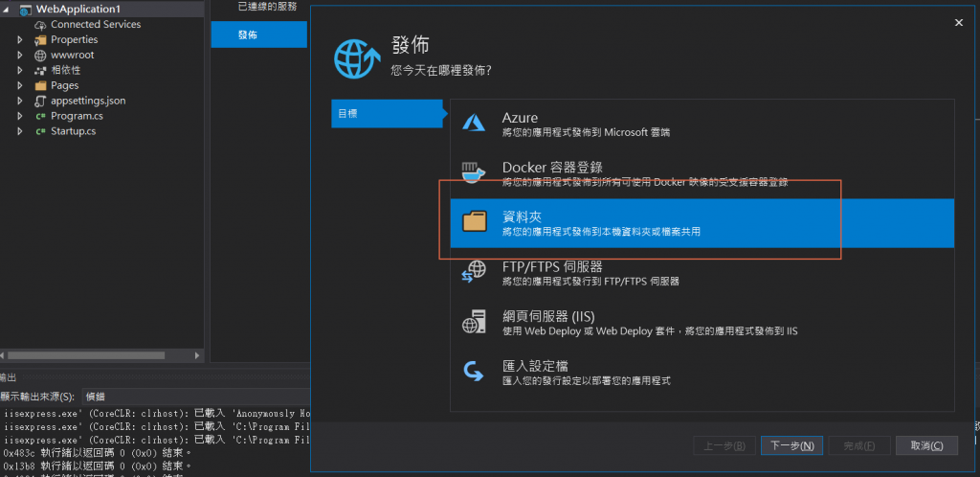Expand the Pages folder node

click(20, 85)
